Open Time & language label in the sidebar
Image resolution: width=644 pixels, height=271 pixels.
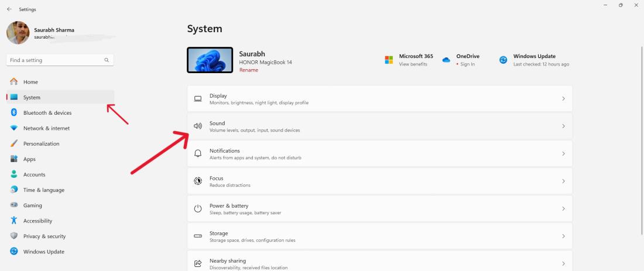43,190
